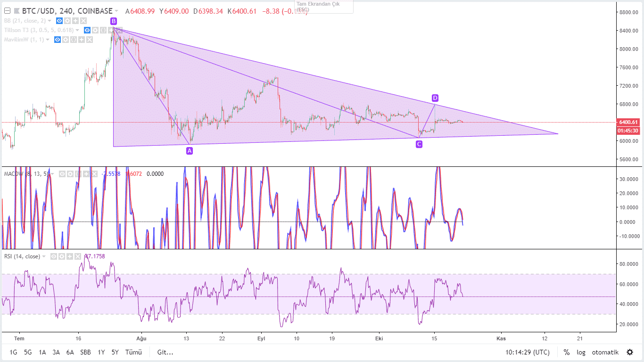The image size is (644, 362).
Task: Hide the BB (21, close, 2) indicator
Action: (59, 21)
